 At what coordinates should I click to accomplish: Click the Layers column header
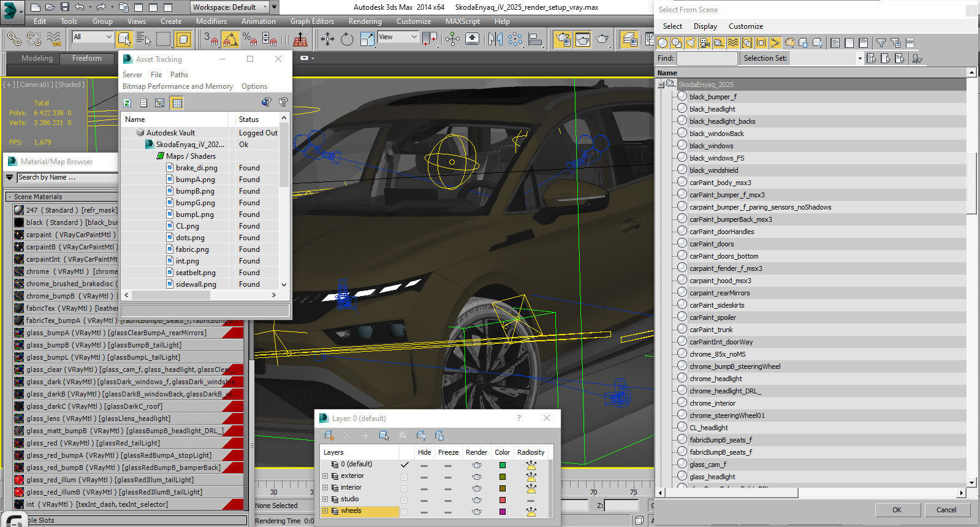[359, 452]
